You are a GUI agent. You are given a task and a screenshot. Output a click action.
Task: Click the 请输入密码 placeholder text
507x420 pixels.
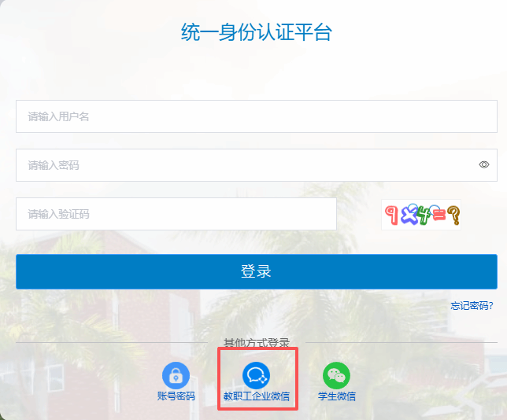54,165
